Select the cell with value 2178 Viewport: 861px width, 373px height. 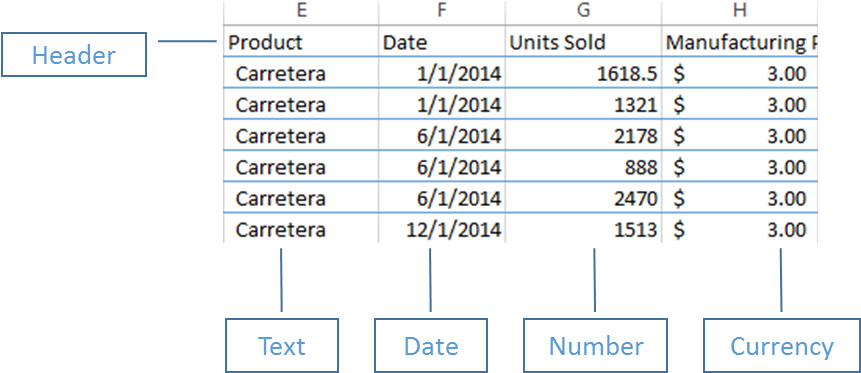[x=584, y=135]
